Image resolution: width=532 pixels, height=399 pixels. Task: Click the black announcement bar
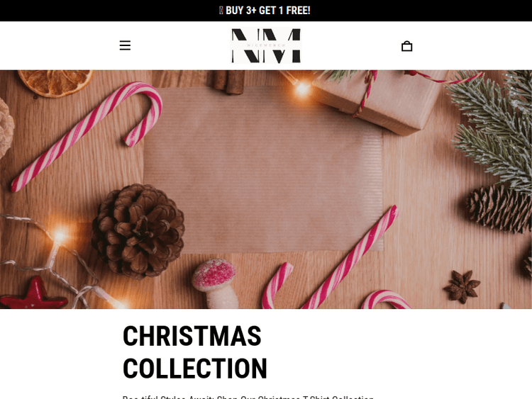(266, 11)
